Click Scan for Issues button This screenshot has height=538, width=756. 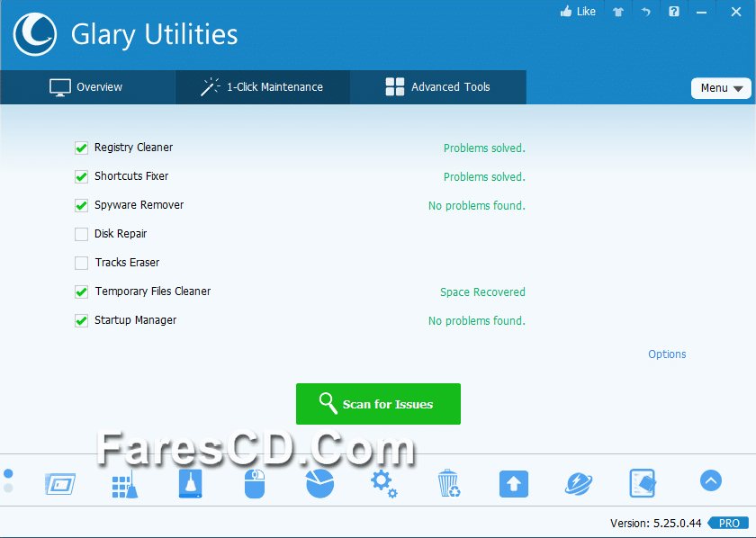pos(379,404)
